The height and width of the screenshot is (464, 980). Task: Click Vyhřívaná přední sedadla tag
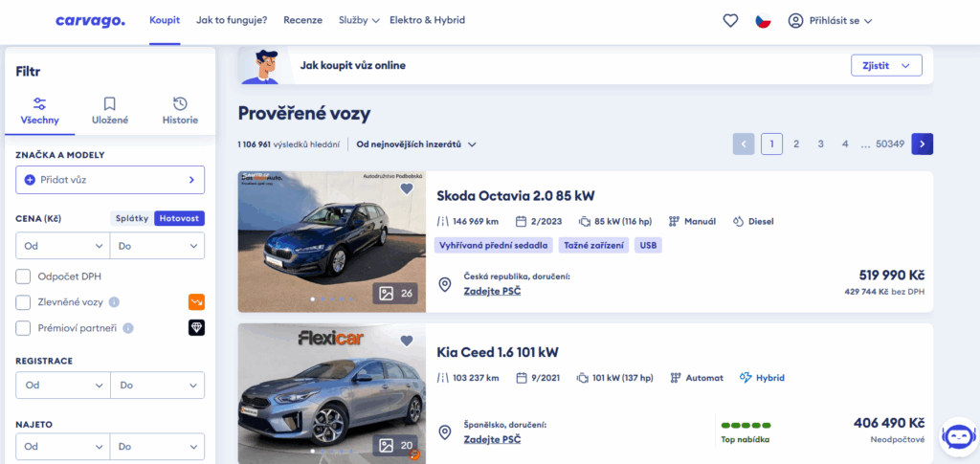[x=494, y=246]
